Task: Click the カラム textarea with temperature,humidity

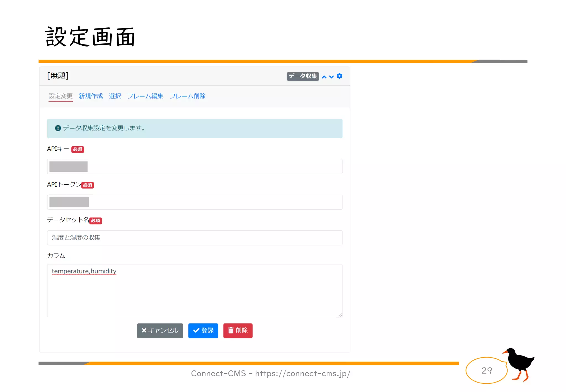Action: [195, 291]
